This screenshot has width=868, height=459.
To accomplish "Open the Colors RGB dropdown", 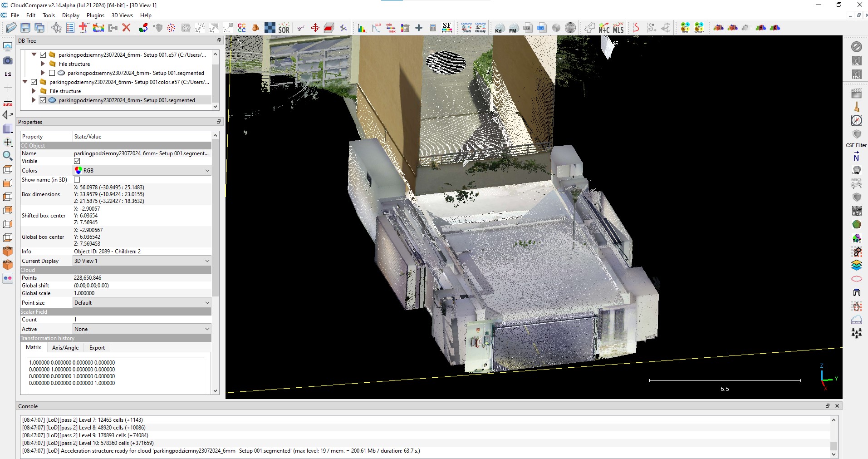I will tap(142, 171).
